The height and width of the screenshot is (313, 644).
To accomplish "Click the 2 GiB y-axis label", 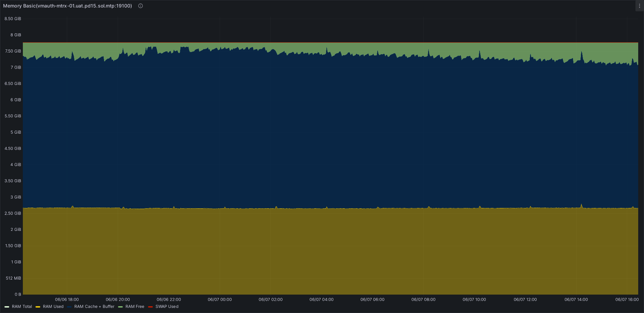I will [x=16, y=229].
